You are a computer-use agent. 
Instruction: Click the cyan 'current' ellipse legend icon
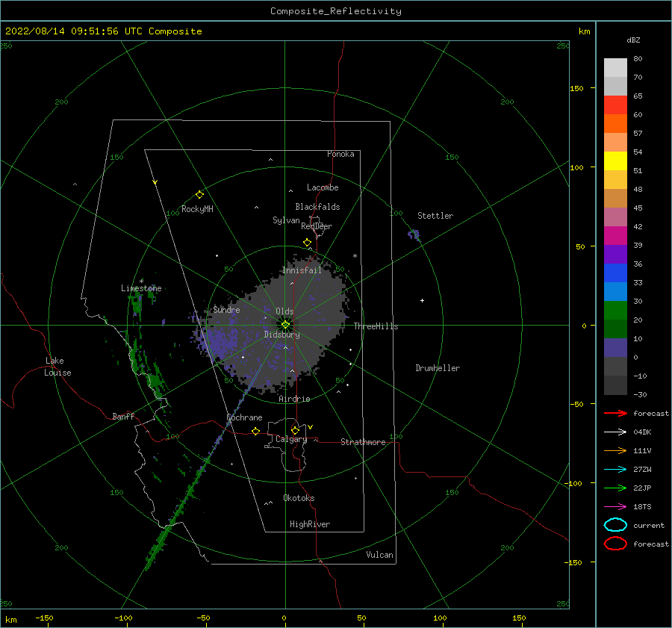(615, 525)
